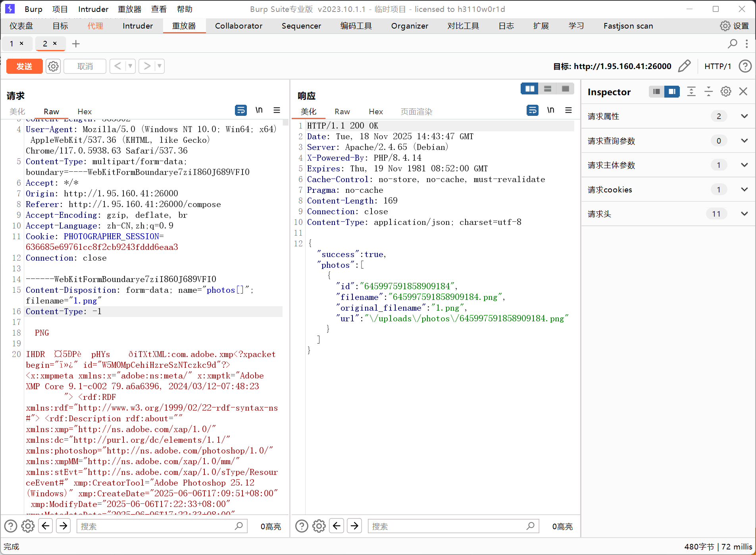Switch to the Intruder main tab
The image size is (756, 555).
coord(137,26)
